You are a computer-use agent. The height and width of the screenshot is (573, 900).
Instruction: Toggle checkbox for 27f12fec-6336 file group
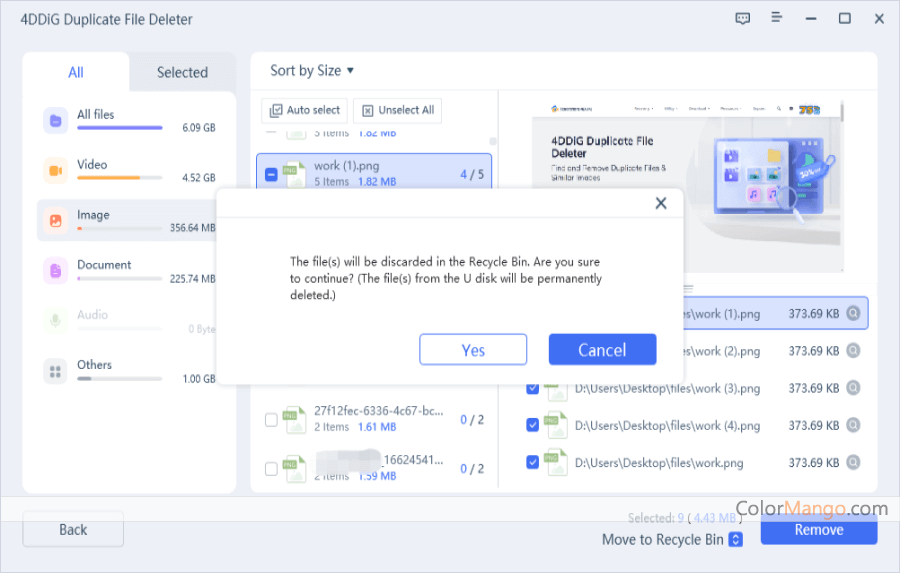point(271,420)
